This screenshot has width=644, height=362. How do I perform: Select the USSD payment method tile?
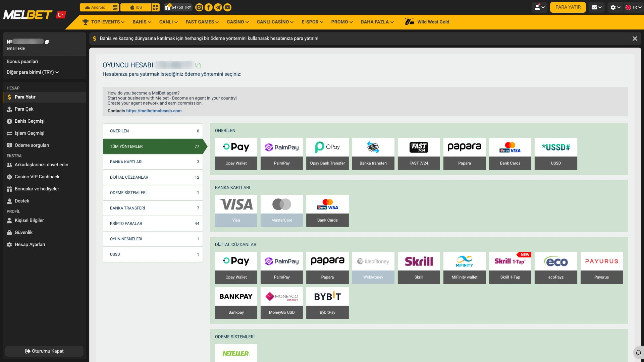click(x=556, y=154)
